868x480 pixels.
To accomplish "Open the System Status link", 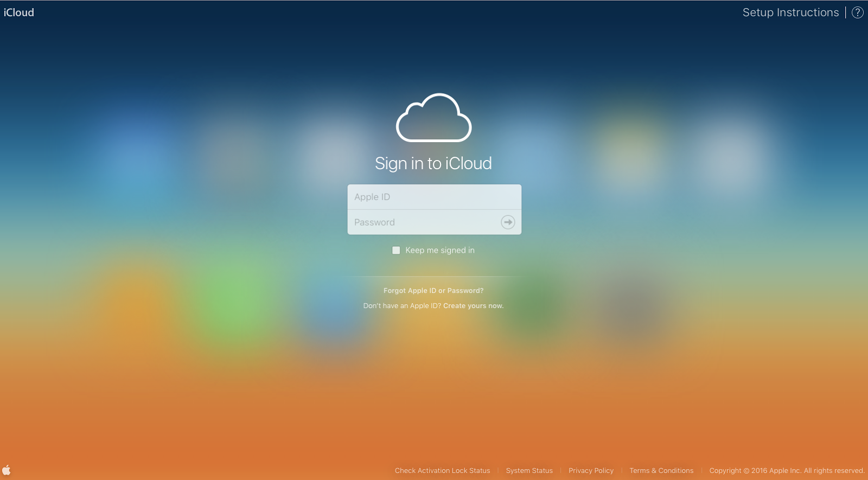I will pyautogui.click(x=529, y=471).
